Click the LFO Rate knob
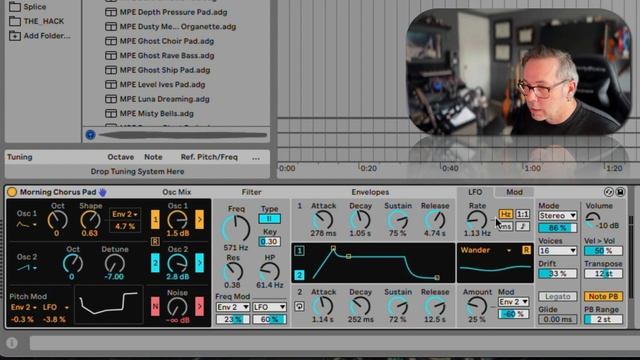Image resolution: width=640 pixels, height=360 pixels. [x=477, y=220]
